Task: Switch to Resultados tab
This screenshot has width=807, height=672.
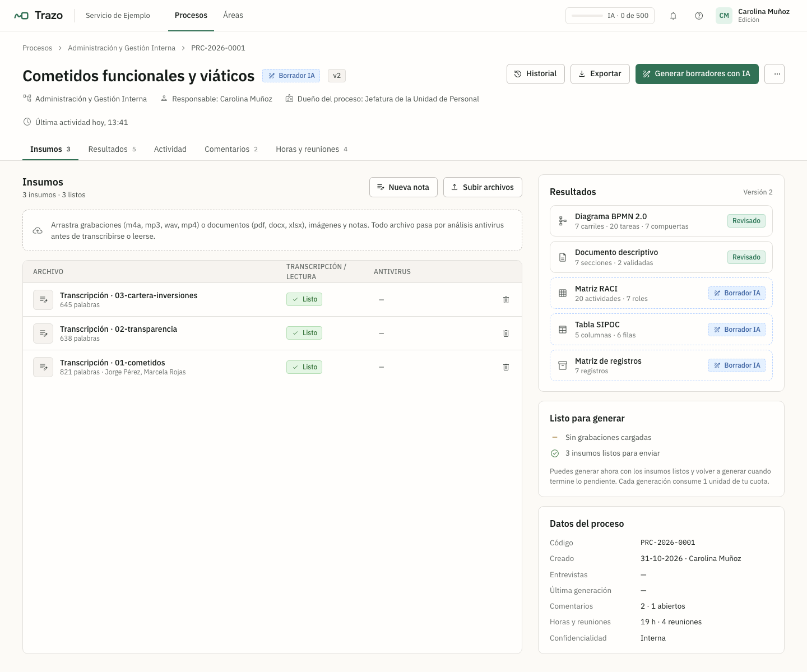Action: pyautogui.click(x=112, y=149)
